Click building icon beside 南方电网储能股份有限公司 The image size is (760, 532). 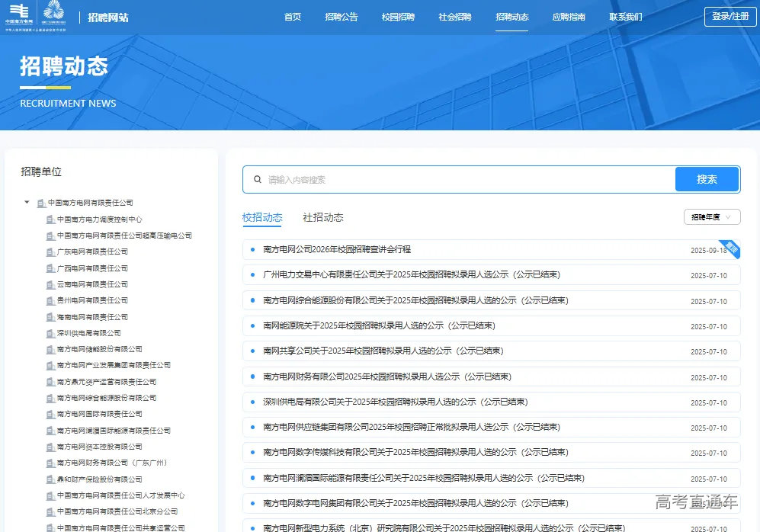tap(50, 350)
